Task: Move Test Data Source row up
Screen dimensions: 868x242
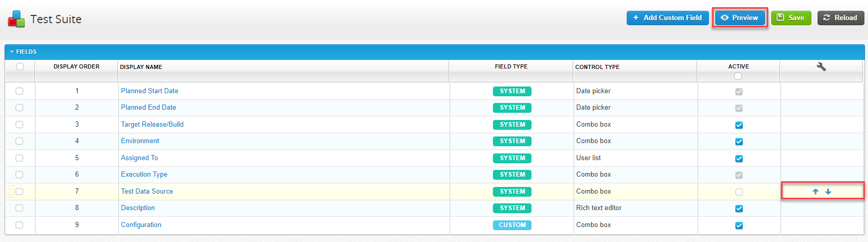Action: [x=816, y=192]
